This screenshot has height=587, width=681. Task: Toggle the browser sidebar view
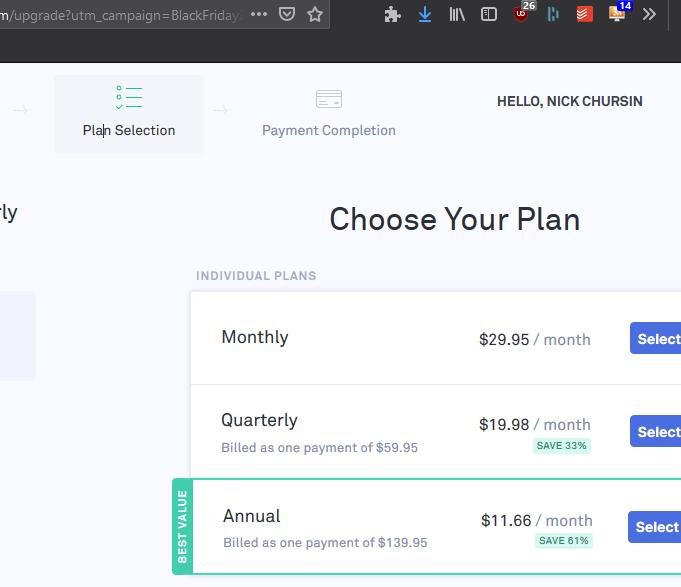(x=489, y=14)
